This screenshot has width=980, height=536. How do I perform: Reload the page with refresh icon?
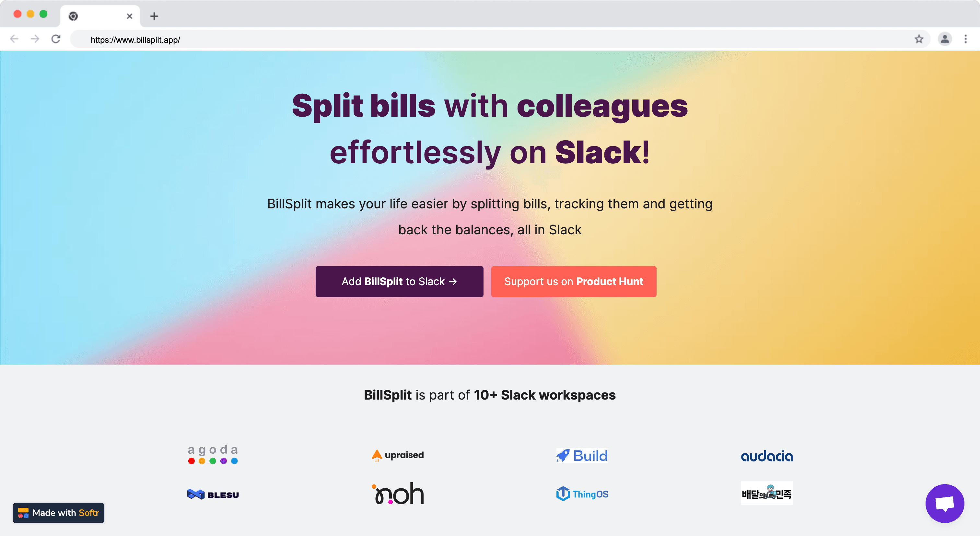56,39
